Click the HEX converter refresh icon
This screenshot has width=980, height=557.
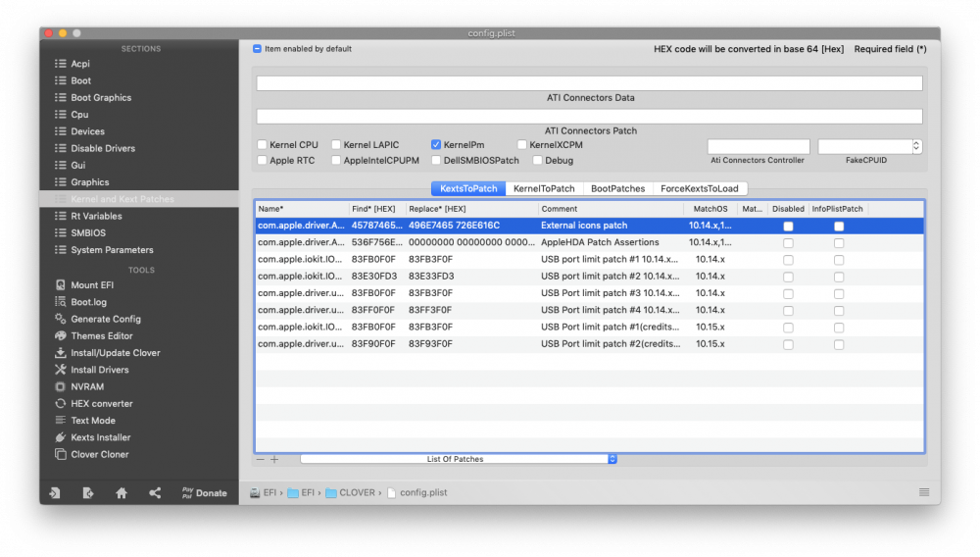click(x=61, y=403)
